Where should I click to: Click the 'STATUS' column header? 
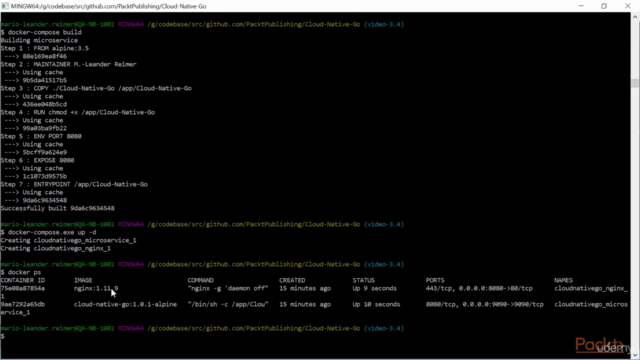click(364, 280)
